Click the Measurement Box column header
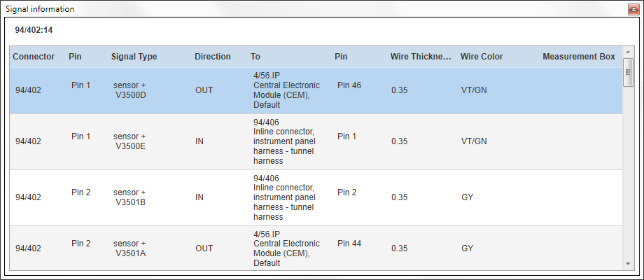 [579, 57]
